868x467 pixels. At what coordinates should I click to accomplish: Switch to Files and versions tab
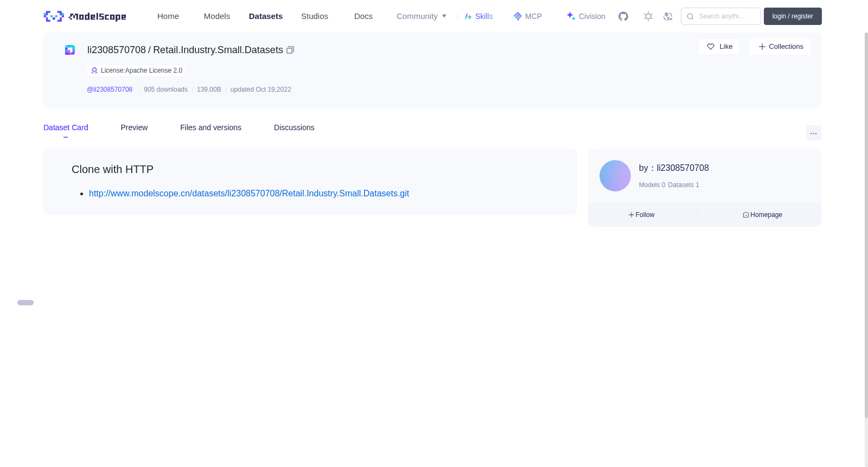(210, 127)
